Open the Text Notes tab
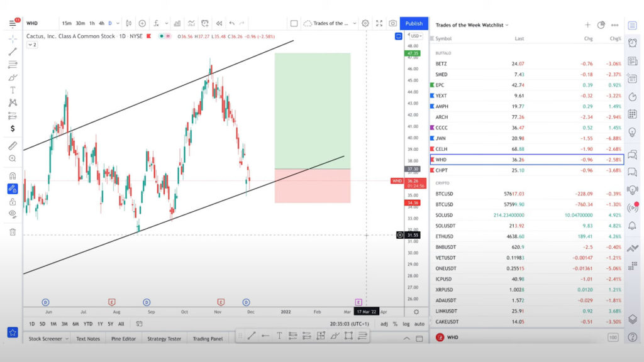644x362 pixels. pyautogui.click(x=88, y=339)
